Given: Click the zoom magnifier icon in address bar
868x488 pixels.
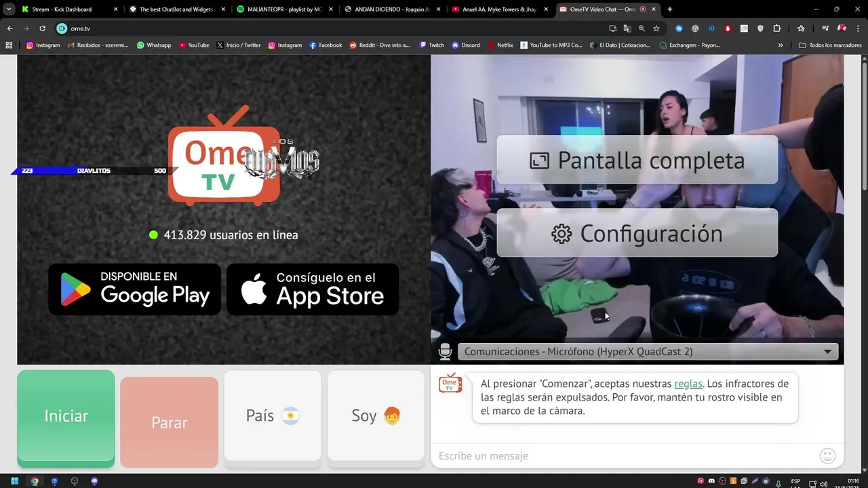Looking at the screenshot, I should 642,28.
